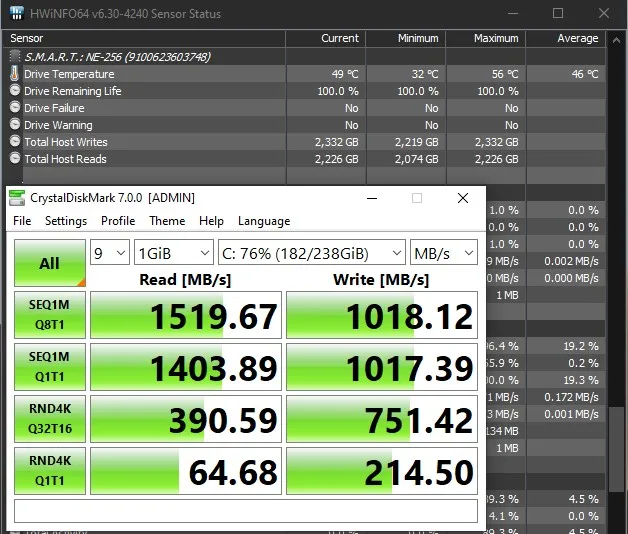Image resolution: width=628 pixels, height=534 pixels.
Task: Open the Profile menu
Action: coord(118,221)
